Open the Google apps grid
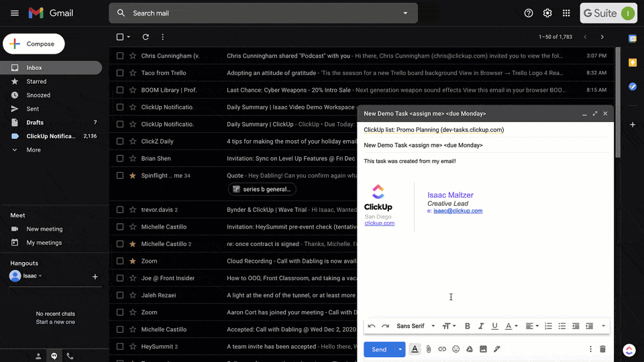644x362 pixels. click(x=566, y=13)
